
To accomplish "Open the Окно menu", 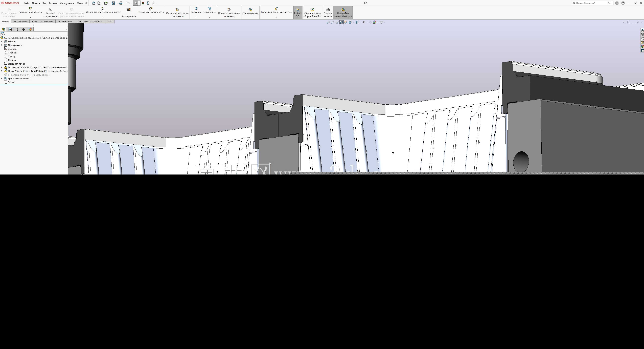I will pyautogui.click(x=80, y=3).
